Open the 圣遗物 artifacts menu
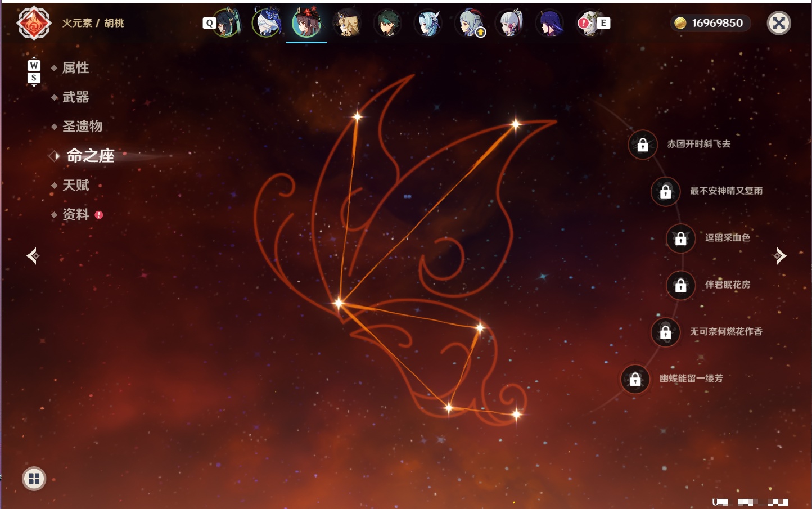The image size is (812, 509). [x=82, y=127]
